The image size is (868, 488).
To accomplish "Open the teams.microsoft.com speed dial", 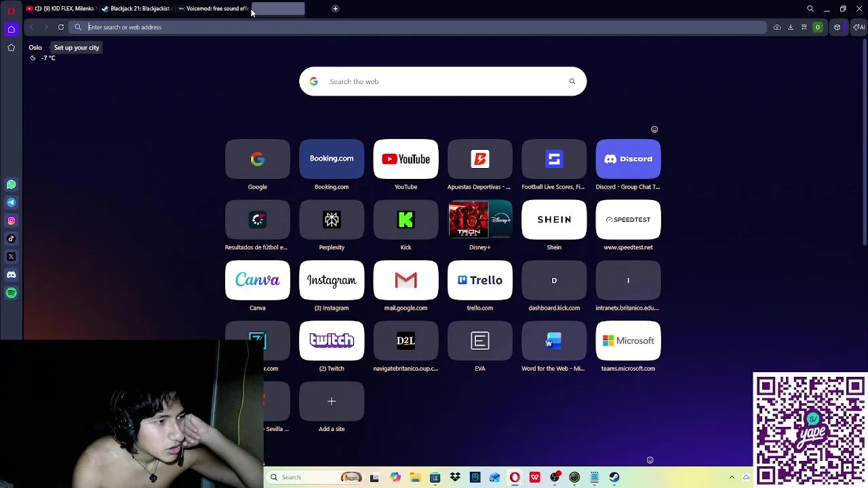I will tap(628, 341).
